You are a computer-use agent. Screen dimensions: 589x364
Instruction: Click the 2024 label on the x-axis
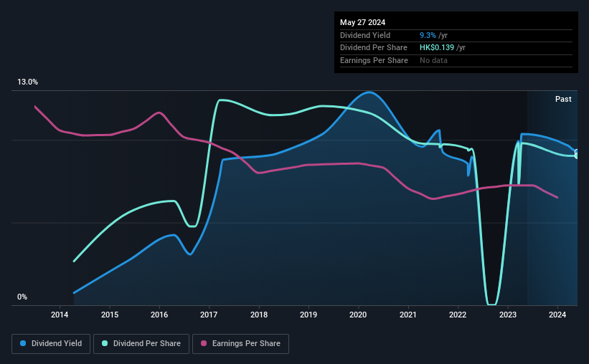557,315
